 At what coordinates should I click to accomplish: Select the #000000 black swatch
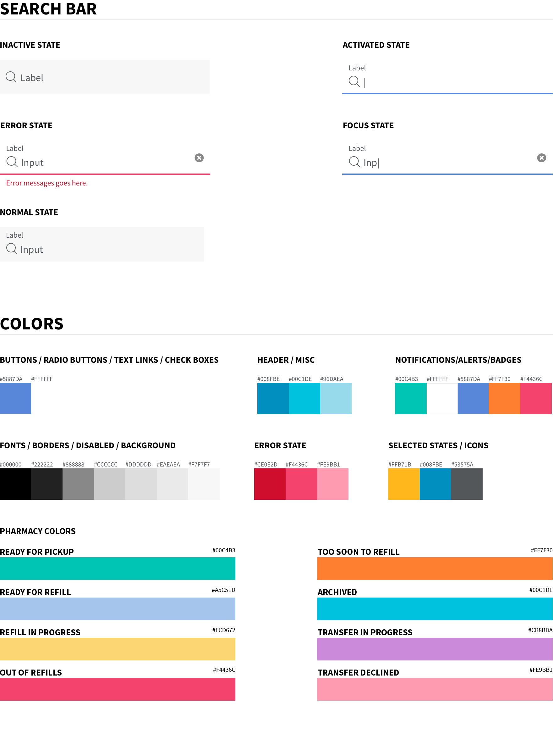coord(15,484)
